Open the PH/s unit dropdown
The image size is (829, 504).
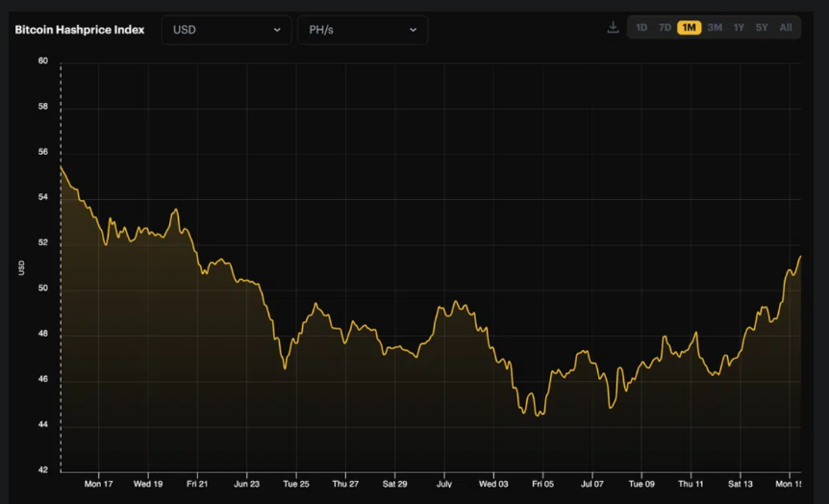363,30
